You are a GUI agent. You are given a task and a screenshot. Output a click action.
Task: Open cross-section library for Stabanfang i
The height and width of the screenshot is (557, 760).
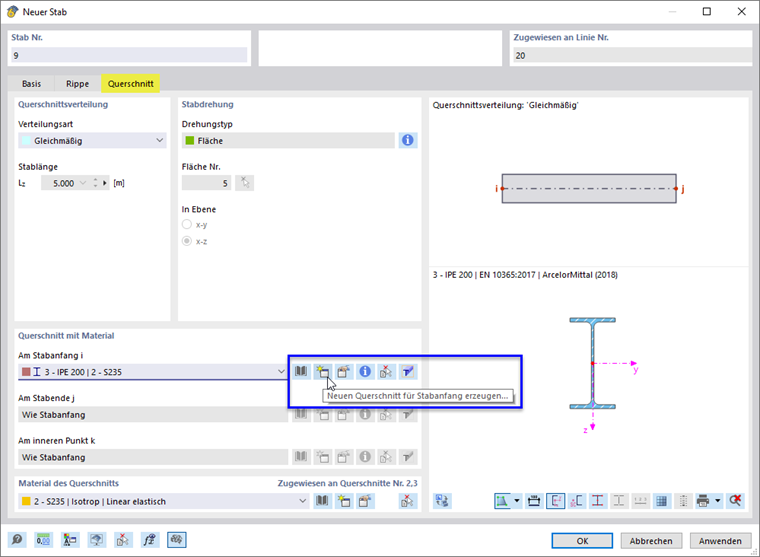(301, 372)
